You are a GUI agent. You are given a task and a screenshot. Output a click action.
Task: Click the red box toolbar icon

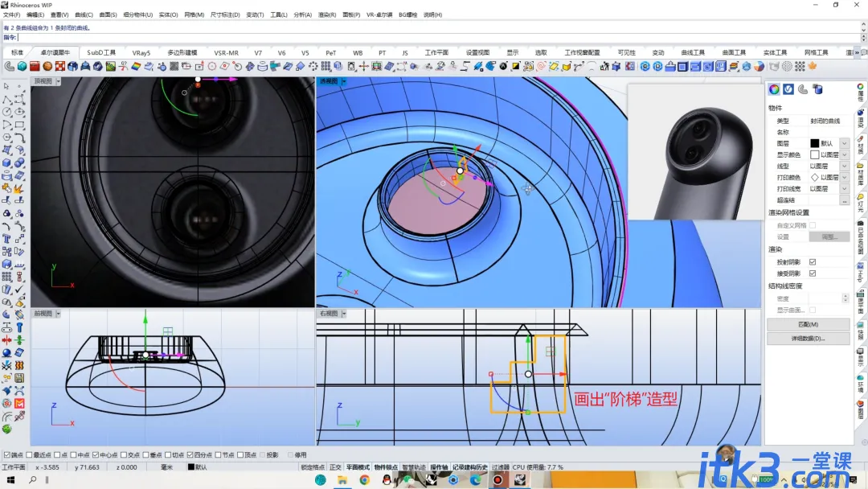click(x=35, y=67)
